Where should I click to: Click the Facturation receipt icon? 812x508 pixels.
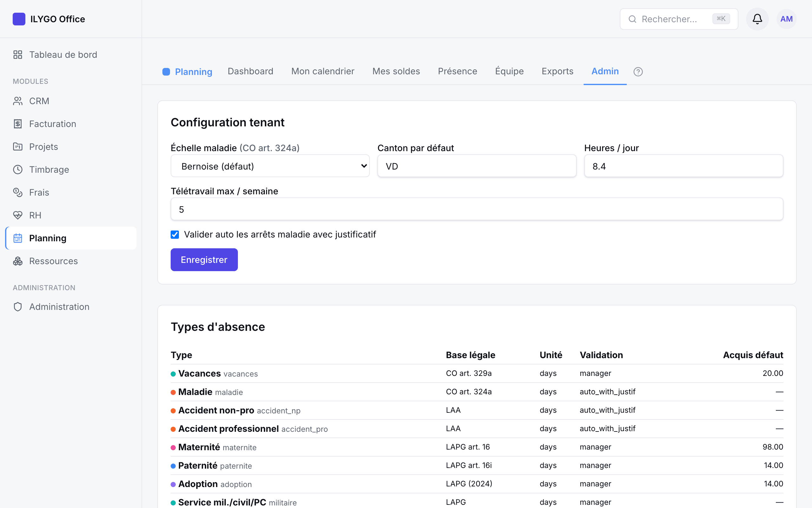point(18,124)
